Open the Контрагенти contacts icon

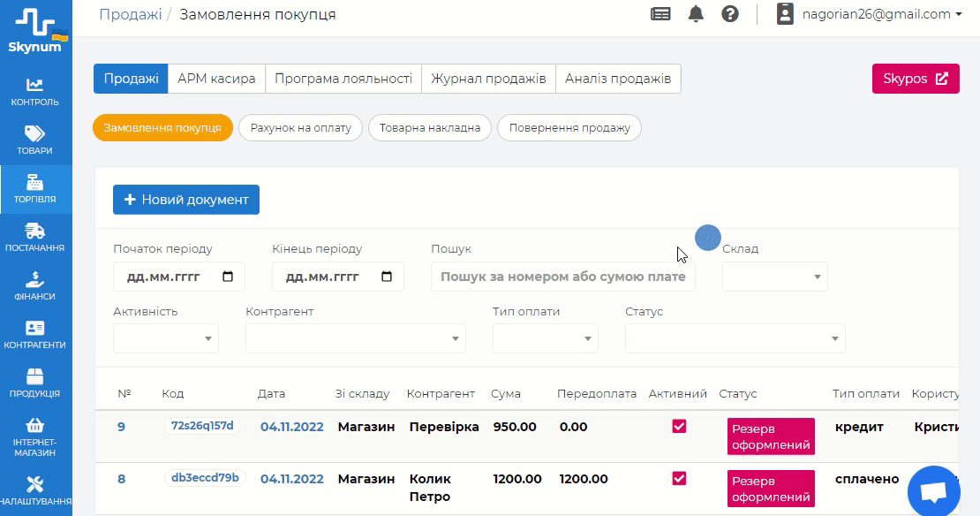click(x=35, y=329)
